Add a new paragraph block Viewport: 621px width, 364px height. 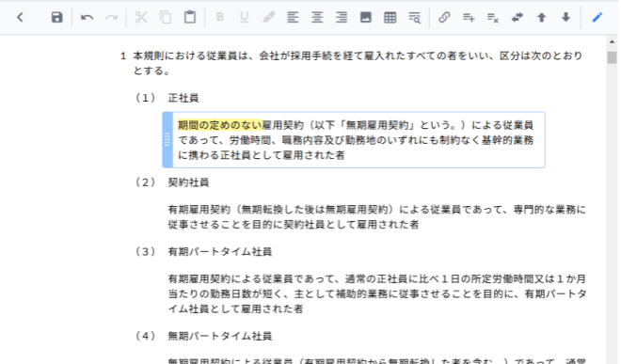pyautogui.click(x=469, y=18)
